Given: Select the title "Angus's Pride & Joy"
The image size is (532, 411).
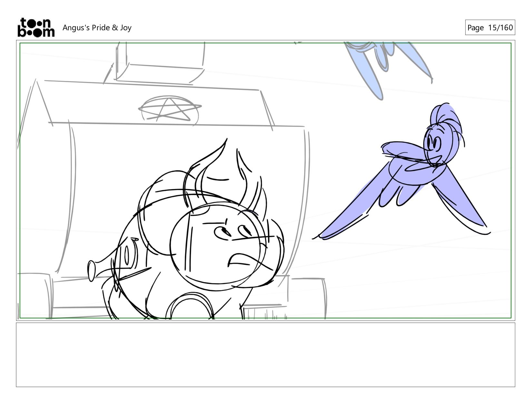Looking at the screenshot, I should pyautogui.click(x=97, y=28).
